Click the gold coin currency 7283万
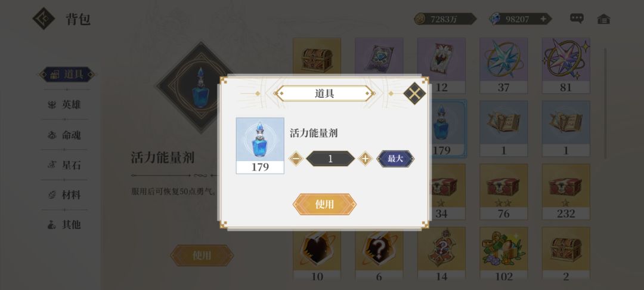The height and width of the screenshot is (290, 644). (x=445, y=19)
